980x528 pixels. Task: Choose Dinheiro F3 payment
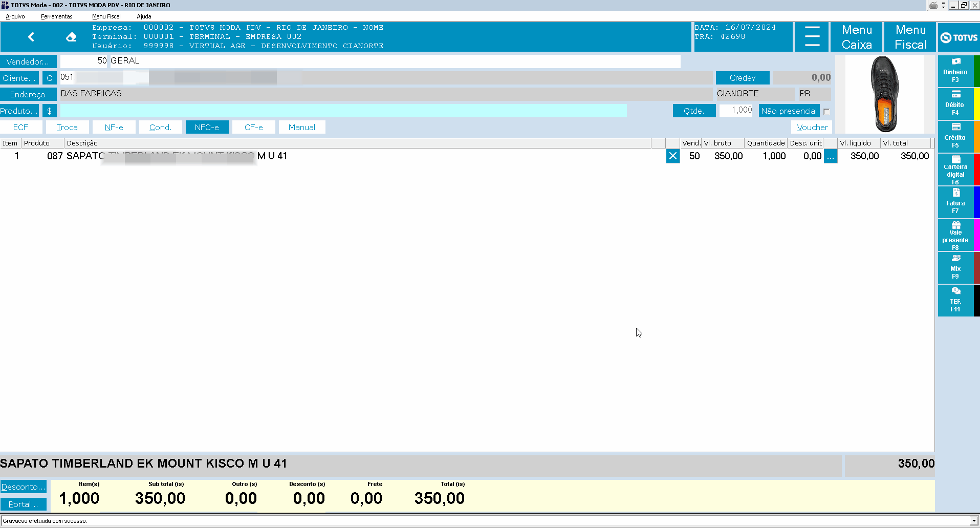pyautogui.click(x=955, y=71)
